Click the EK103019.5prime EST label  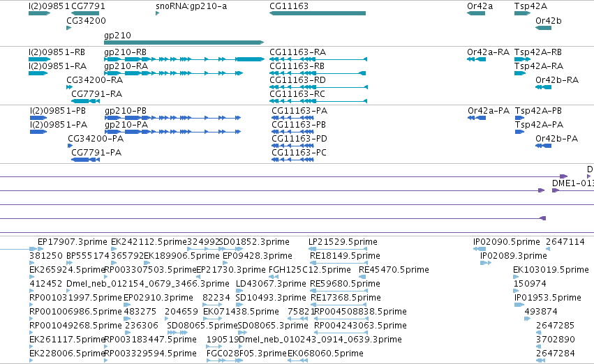click(551, 270)
